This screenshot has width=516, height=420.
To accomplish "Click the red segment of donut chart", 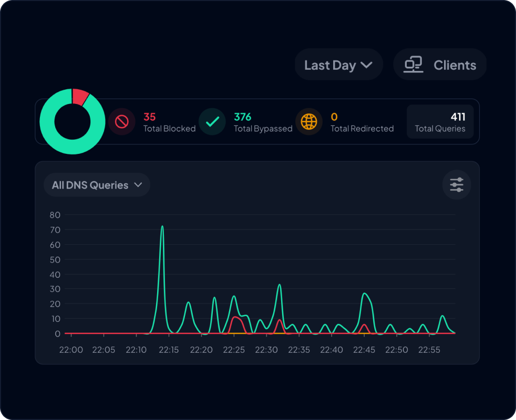I will [x=80, y=96].
